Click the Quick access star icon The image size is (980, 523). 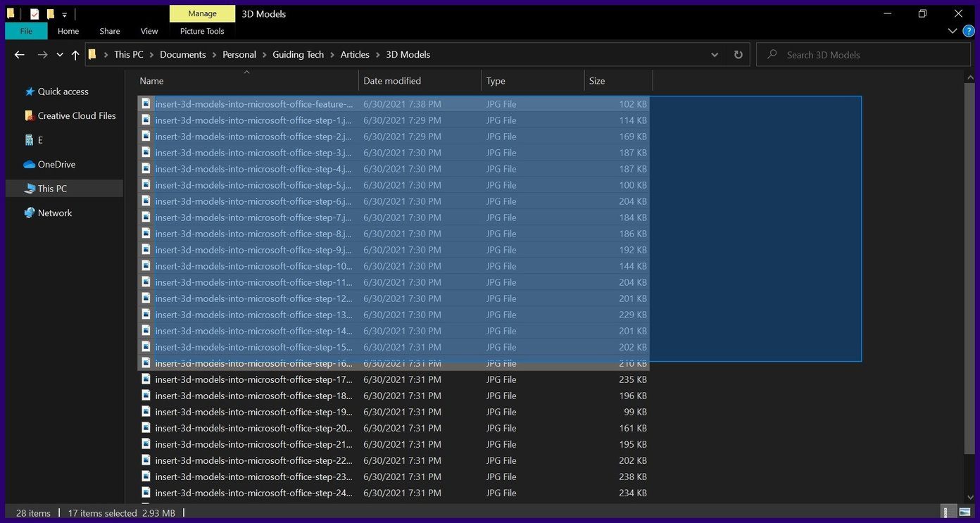point(30,92)
